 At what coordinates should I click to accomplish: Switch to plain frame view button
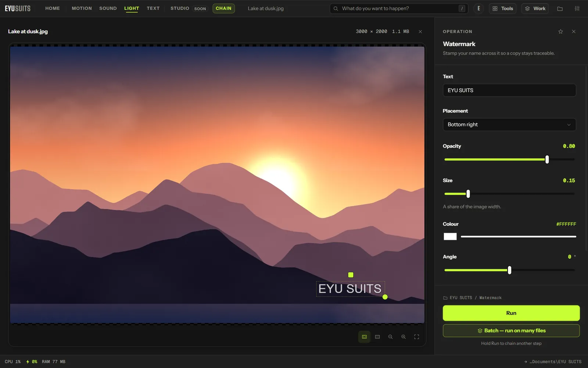(x=377, y=337)
